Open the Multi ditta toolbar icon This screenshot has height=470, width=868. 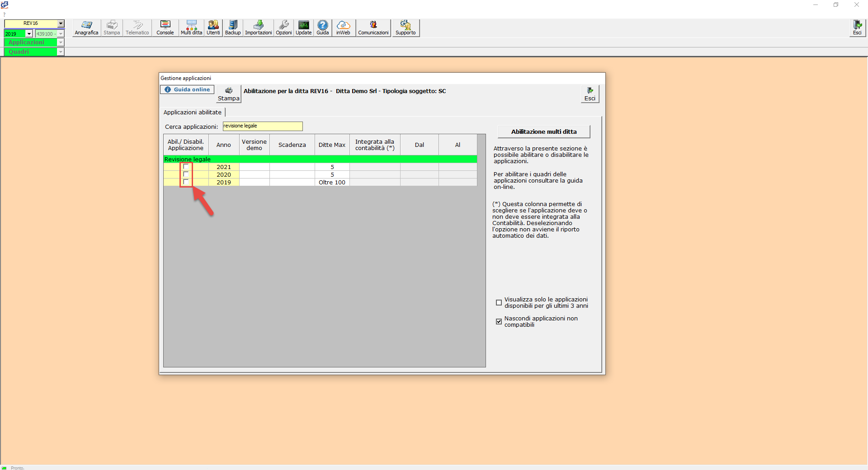192,28
